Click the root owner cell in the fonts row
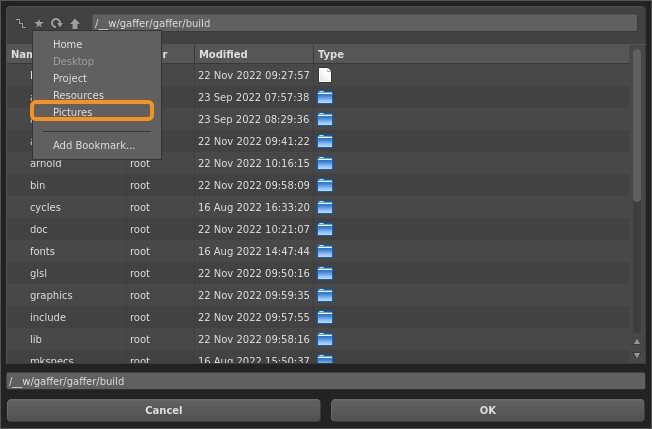 (140, 251)
